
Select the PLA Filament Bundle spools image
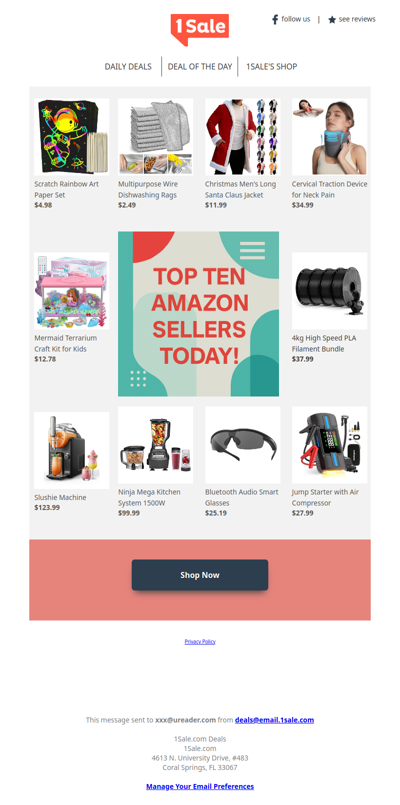[330, 291]
